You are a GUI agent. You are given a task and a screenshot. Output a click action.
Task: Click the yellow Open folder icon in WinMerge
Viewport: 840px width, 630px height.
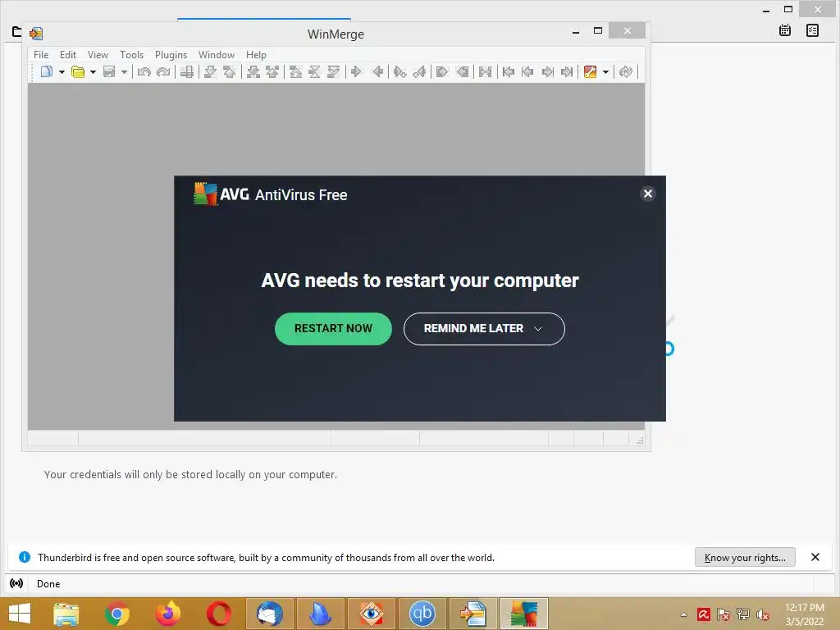click(78, 71)
